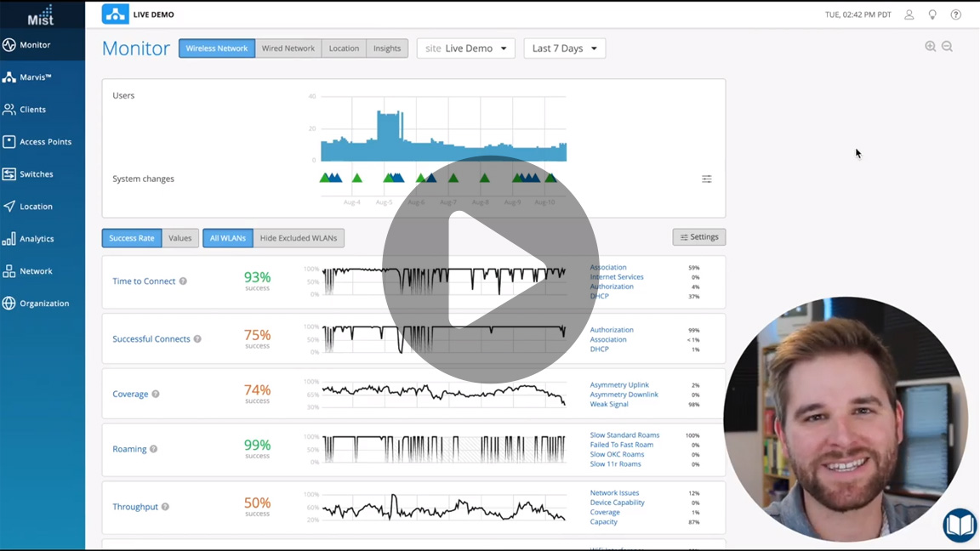Open the help question mark icon
Image resolution: width=980 pixels, height=551 pixels.
pyautogui.click(x=955, y=14)
